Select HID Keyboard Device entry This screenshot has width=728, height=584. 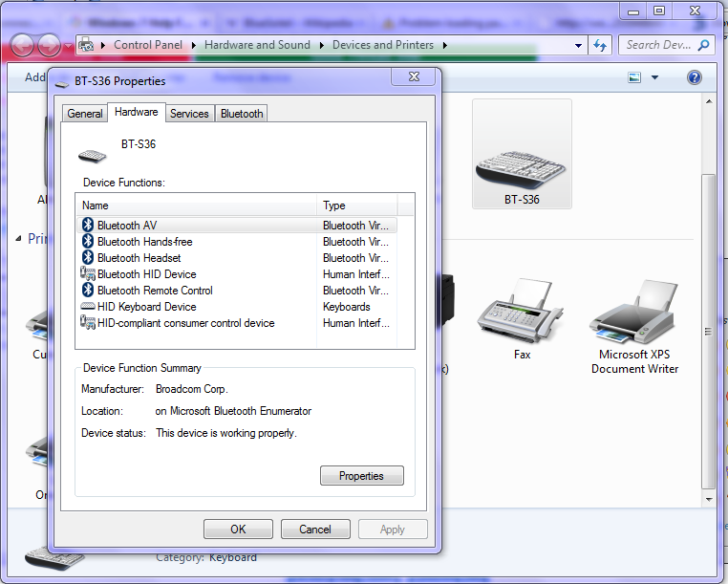pyautogui.click(x=237, y=307)
